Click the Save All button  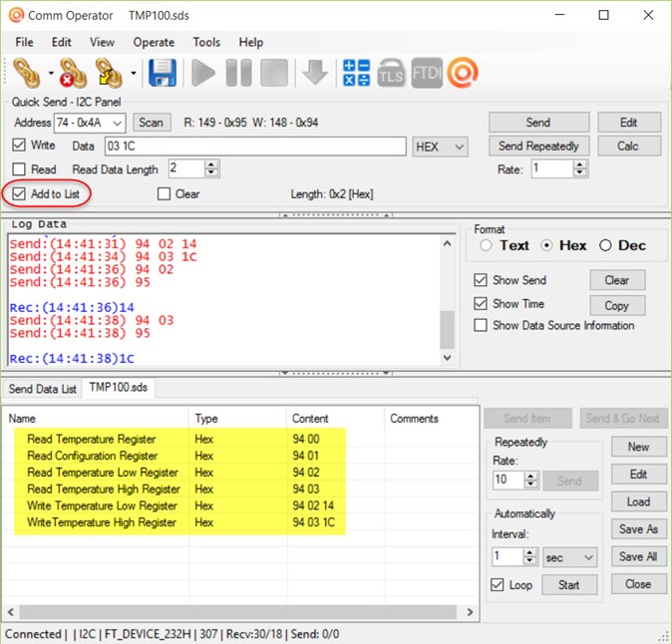click(x=638, y=556)
